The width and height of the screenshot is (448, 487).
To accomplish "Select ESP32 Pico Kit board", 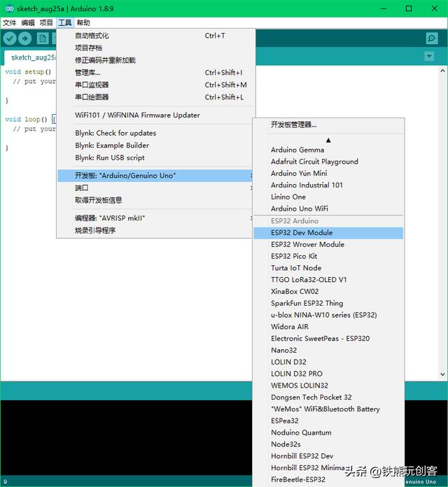I will coord(328,257).
